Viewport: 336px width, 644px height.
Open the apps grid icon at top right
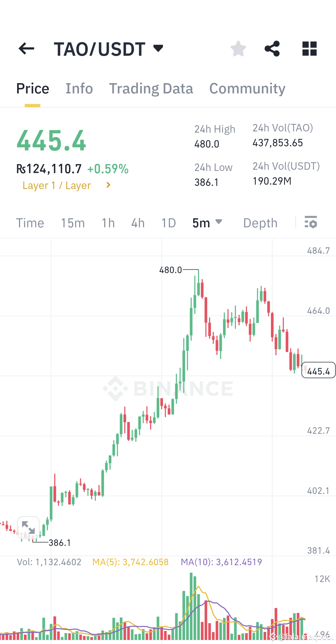click(x=309, y=48)
